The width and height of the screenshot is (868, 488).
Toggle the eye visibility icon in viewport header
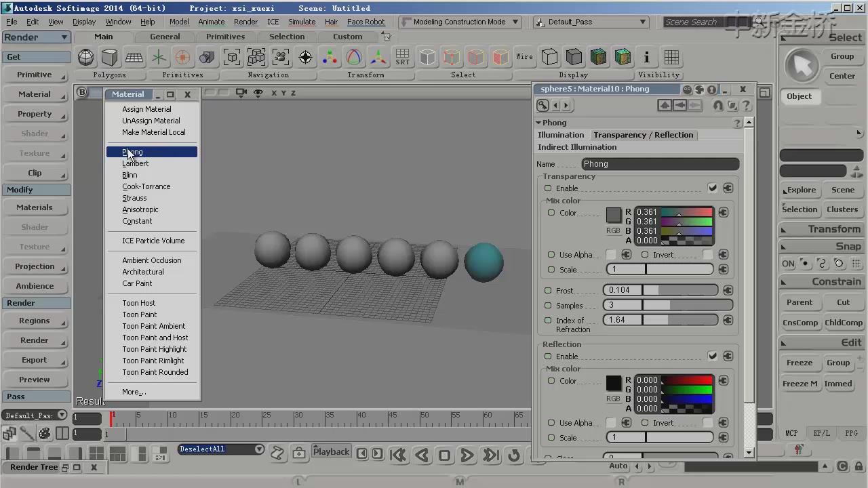(x=258, y=93)
